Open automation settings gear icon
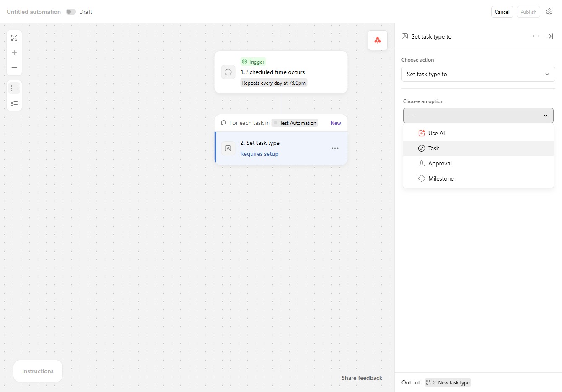 (x=549, y=12)
